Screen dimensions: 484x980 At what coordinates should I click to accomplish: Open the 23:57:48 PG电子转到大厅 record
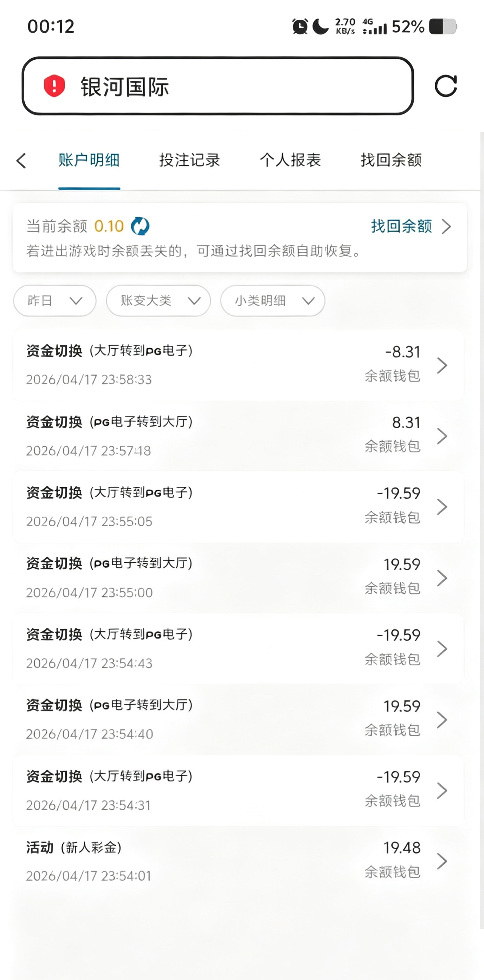coord(228,436)
